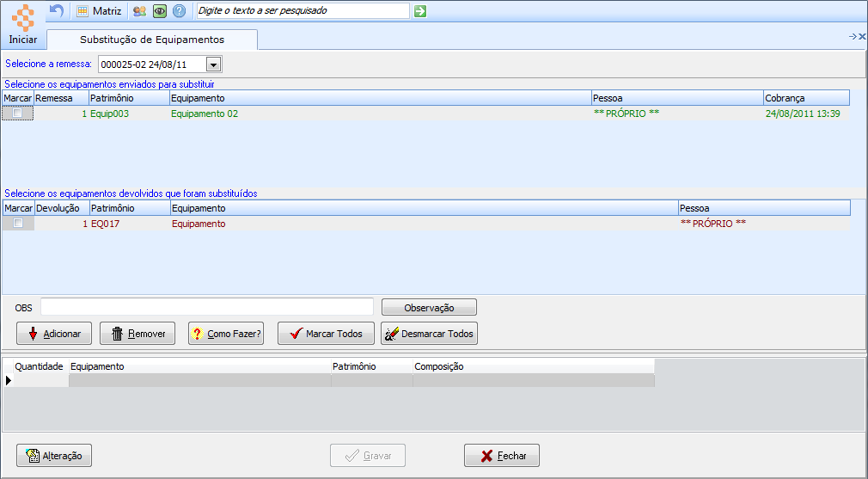Open the Como Fazer? help button
This screenshot has width=868, height=479.
(226, 334)
